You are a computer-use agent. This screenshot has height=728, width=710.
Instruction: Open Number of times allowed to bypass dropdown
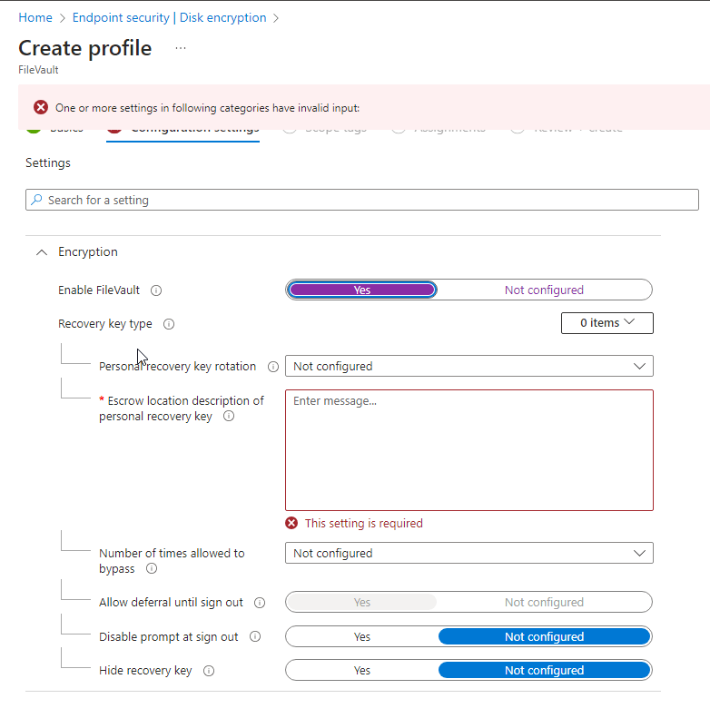(x=468, y=553)
